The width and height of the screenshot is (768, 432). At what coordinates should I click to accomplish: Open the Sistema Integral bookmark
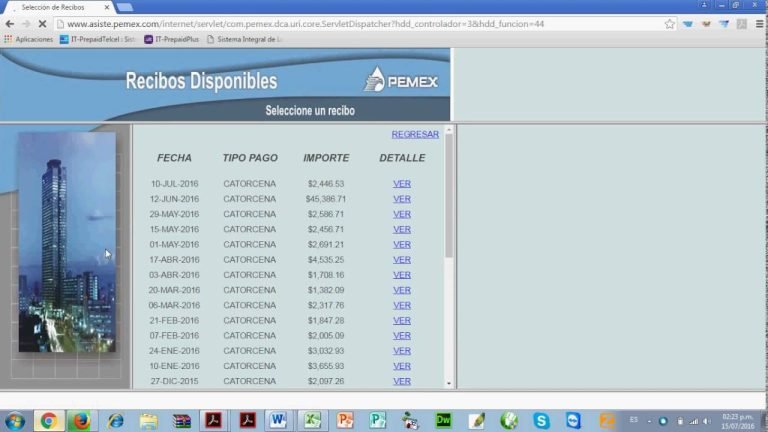tap(245, 39)
